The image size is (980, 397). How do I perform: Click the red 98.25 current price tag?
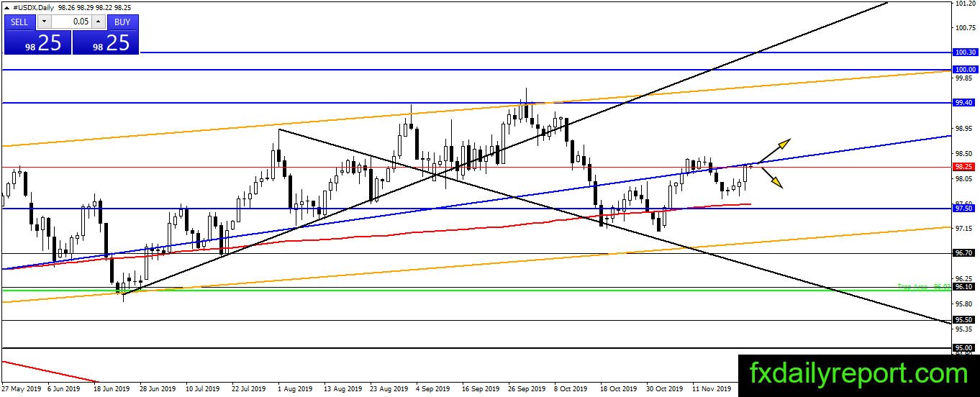[x=963, y=166]
